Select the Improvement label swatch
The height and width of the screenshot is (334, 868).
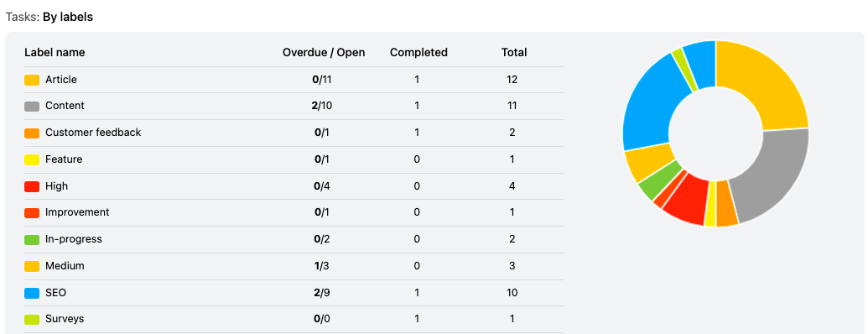(x=32, y=212)
